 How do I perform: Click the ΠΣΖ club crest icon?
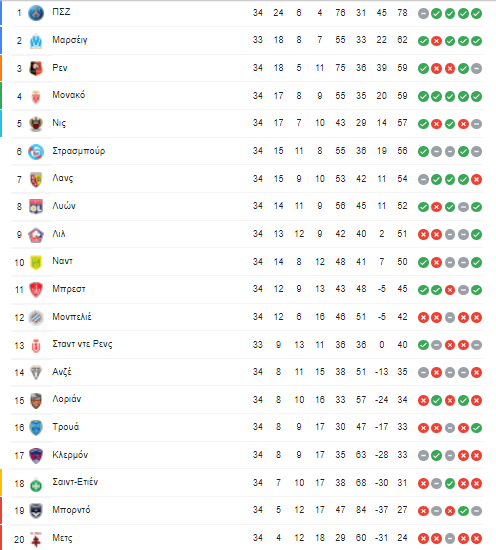tap(36, 13)
